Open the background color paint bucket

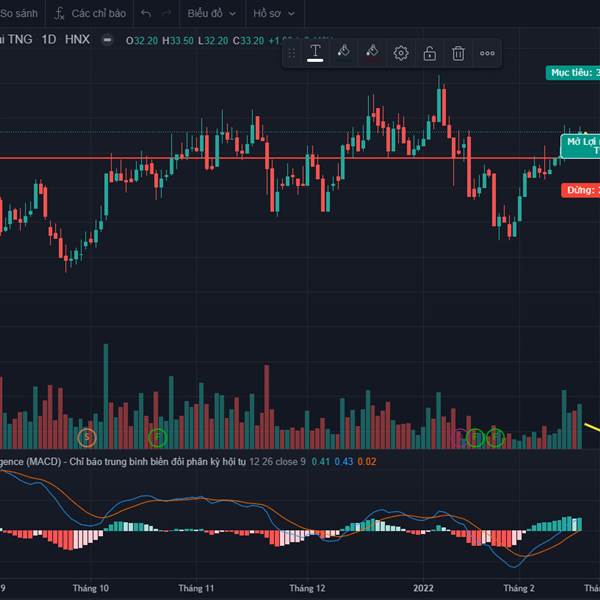[372, 53]
